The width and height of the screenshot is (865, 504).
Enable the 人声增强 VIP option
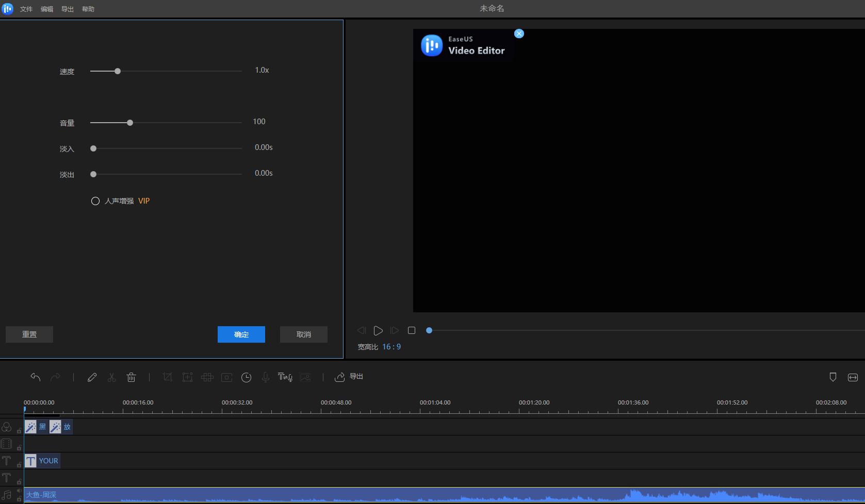95,201
